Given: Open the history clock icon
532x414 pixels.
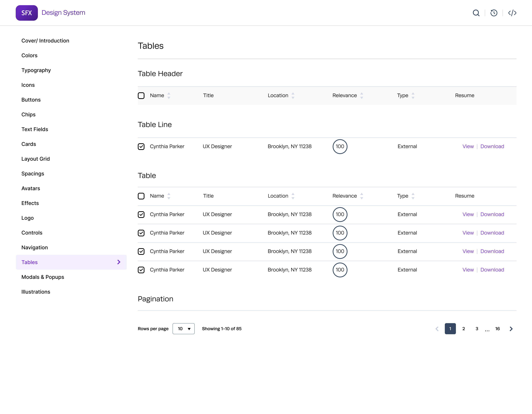Looking at the screenshot, I should 494,13.
